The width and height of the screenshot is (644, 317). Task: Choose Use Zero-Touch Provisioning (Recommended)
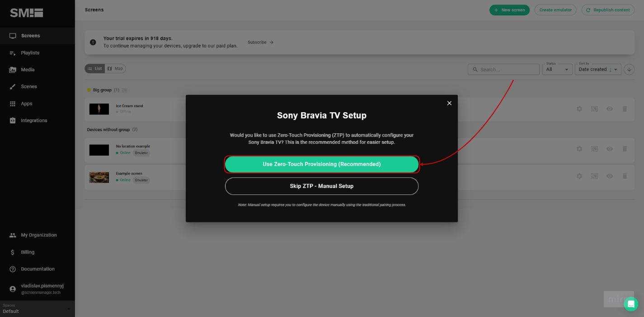pos(322,164)
